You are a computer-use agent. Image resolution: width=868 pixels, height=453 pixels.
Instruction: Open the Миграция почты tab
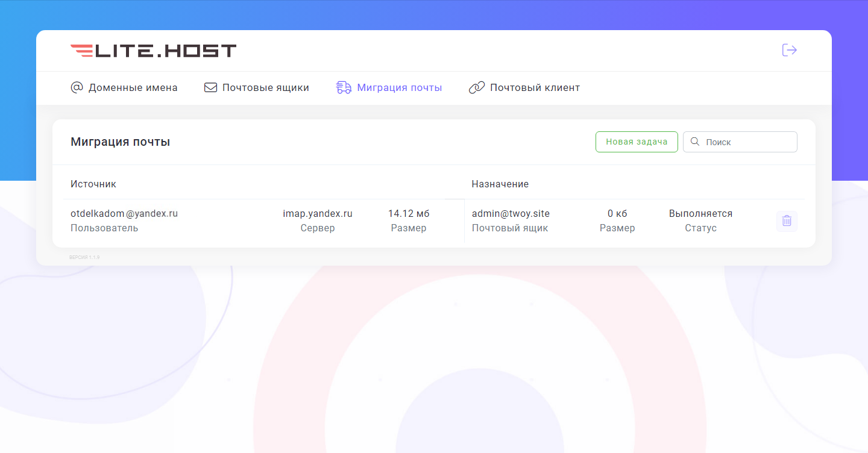click(x=389, y=88)
